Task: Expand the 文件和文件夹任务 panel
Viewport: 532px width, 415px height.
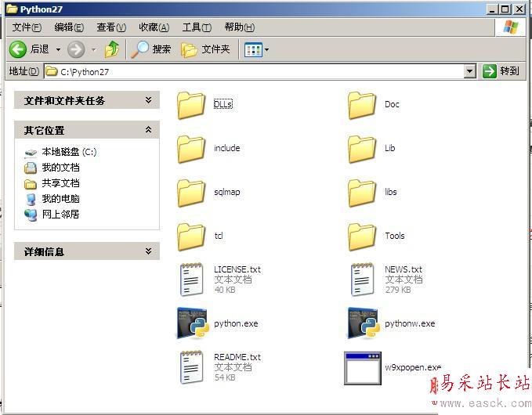Action: click(x=148, y=100)
